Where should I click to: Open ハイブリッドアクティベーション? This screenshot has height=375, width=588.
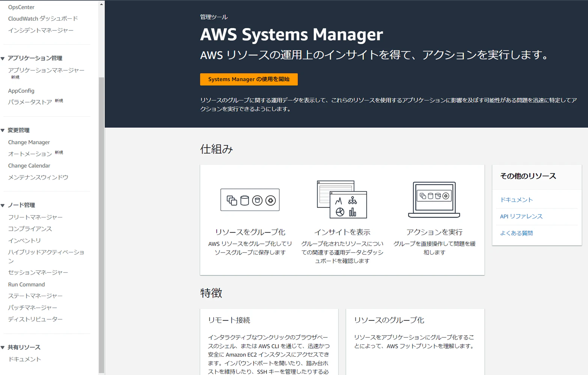point(46,256)
